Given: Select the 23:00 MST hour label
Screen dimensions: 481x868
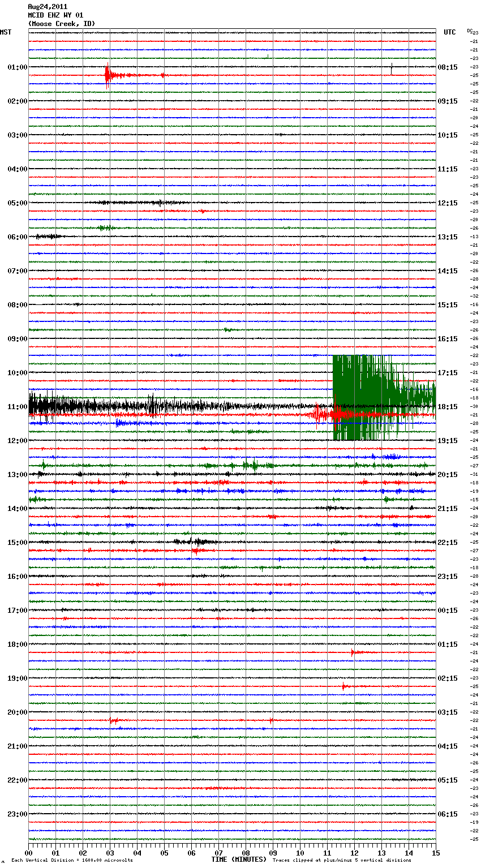Looking at the screenshot, I should (x=17, y=814).
